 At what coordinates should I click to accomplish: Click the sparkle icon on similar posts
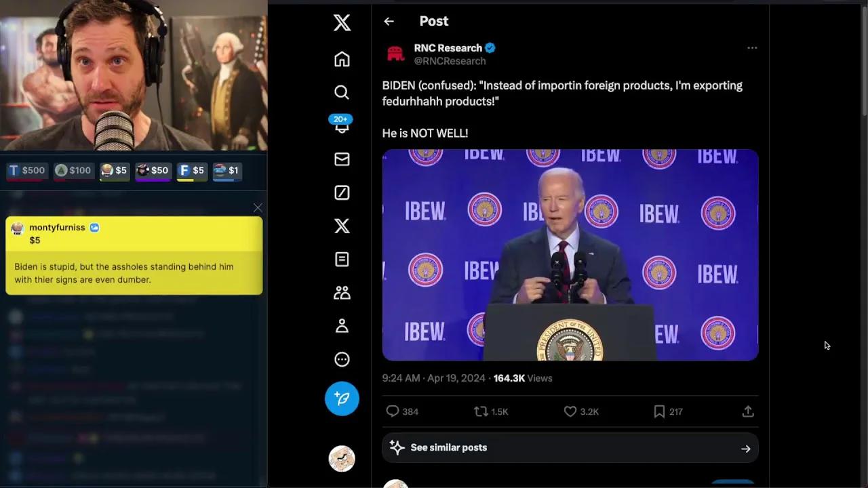(397, 448)
